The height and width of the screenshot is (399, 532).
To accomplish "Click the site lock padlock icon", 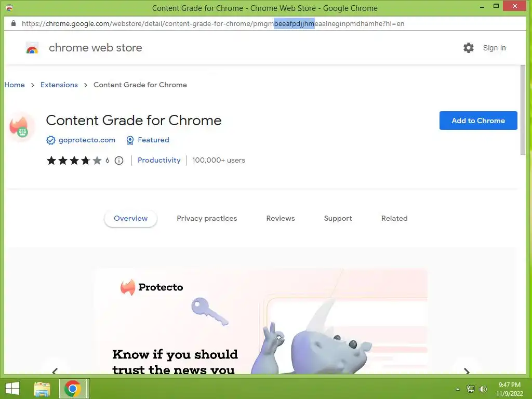I will pos(13,23).
